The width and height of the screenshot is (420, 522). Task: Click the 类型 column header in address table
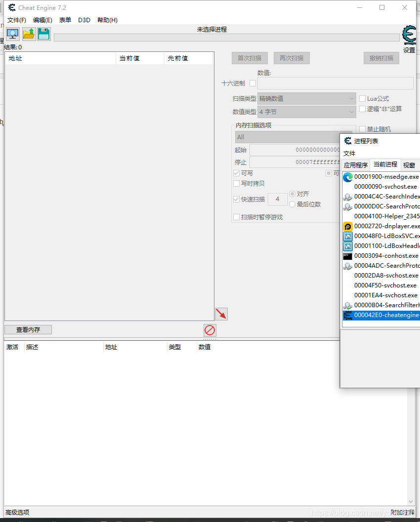181,347
